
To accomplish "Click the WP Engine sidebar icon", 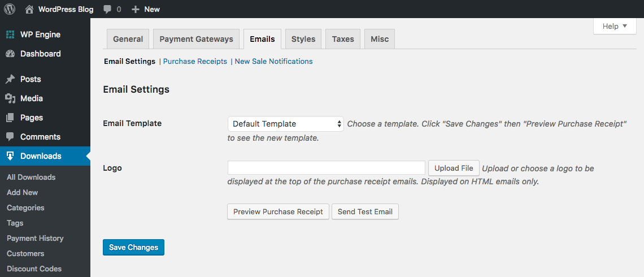I will coord(10,34).
